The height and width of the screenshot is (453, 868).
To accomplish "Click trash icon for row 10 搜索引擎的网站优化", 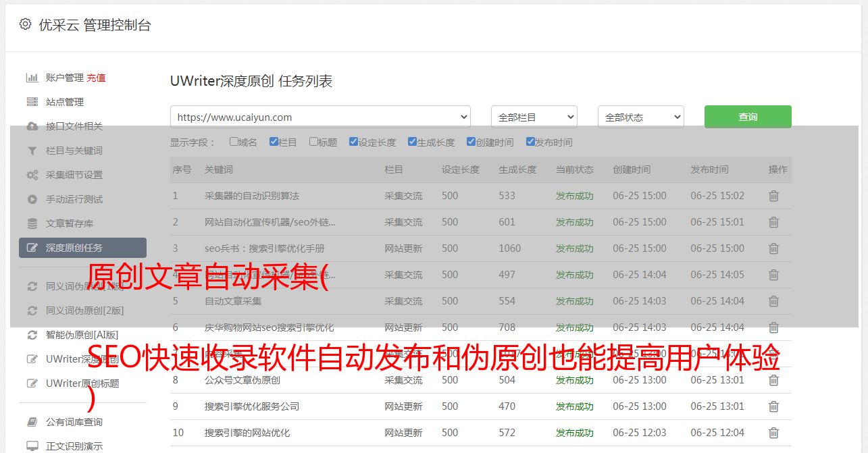I will pyautogui.click(x=773, y=433).
